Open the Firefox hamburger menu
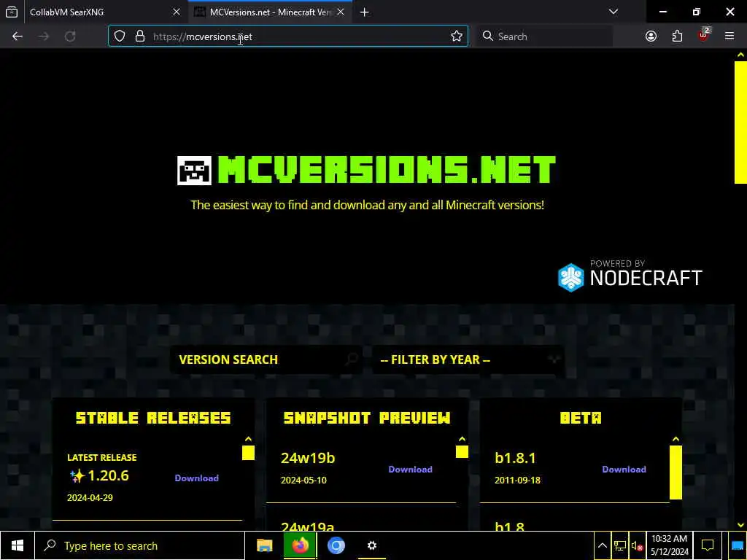Screen dimensions: 747x560 point(729,36)
